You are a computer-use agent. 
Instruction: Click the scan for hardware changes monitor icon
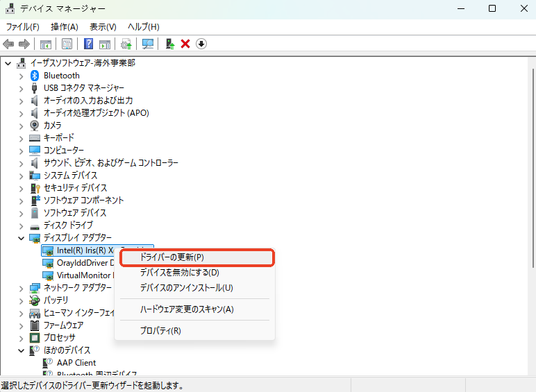(147, 44)
